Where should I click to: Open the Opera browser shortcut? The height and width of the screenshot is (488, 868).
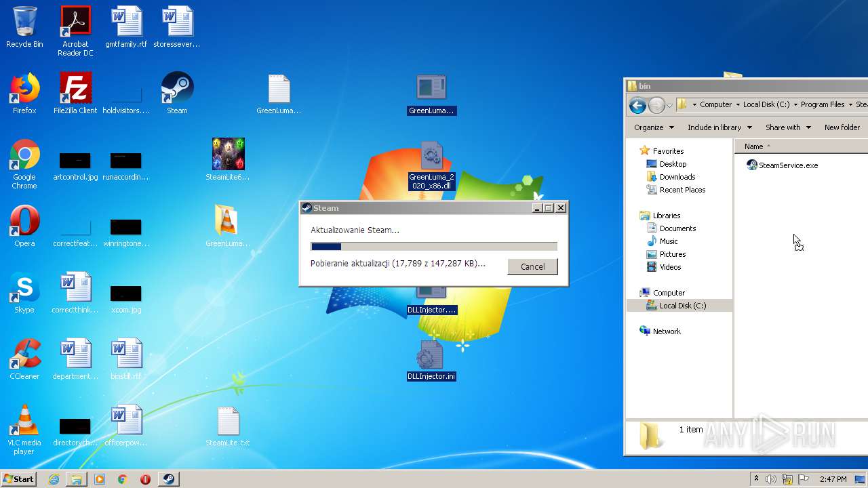coord(24,226)
